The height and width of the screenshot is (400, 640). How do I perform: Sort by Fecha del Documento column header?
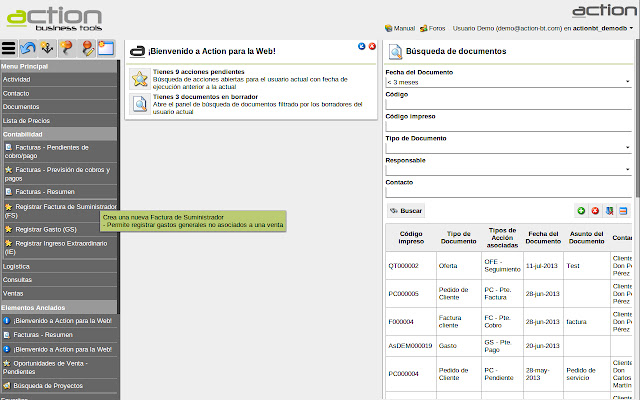coord(543,238)
